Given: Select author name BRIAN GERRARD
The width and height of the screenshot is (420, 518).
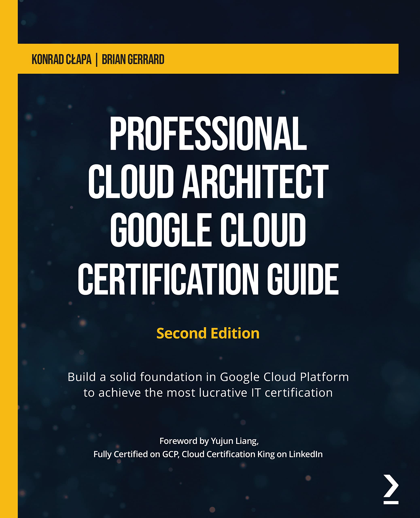Looking at the screenshot, I should [134, 59].
